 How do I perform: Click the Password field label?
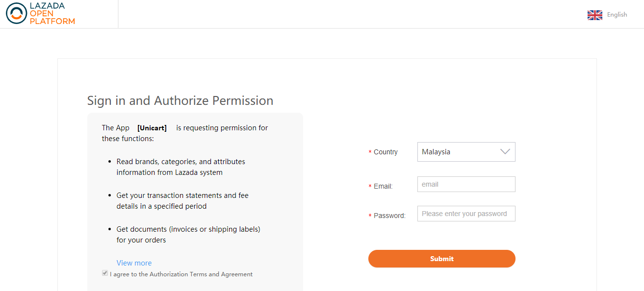pos(389,216)
